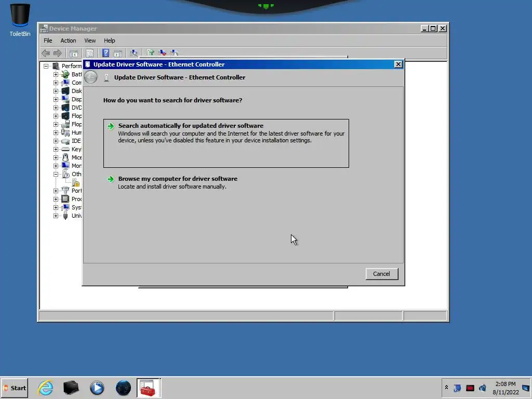This screenshot has height=399, width=532.
Task: Click the Uninstall red-X toolbar icon
Action: click(163, 52)
